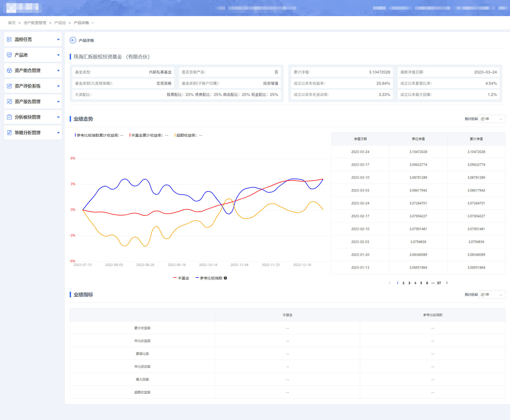Click the red 本基金累计收益率 legend marker
The width and height of the screenshot is (510, 420).
click(x=130, y=135)
